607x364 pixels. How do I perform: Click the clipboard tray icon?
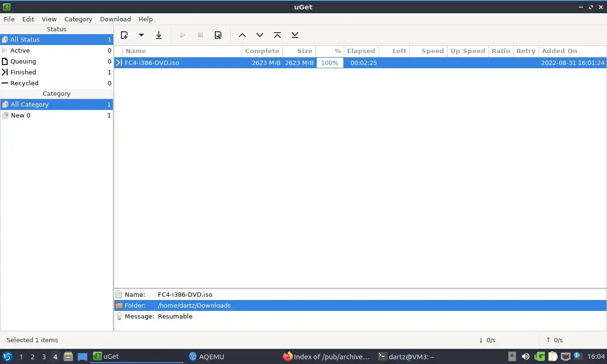point(552,356)
